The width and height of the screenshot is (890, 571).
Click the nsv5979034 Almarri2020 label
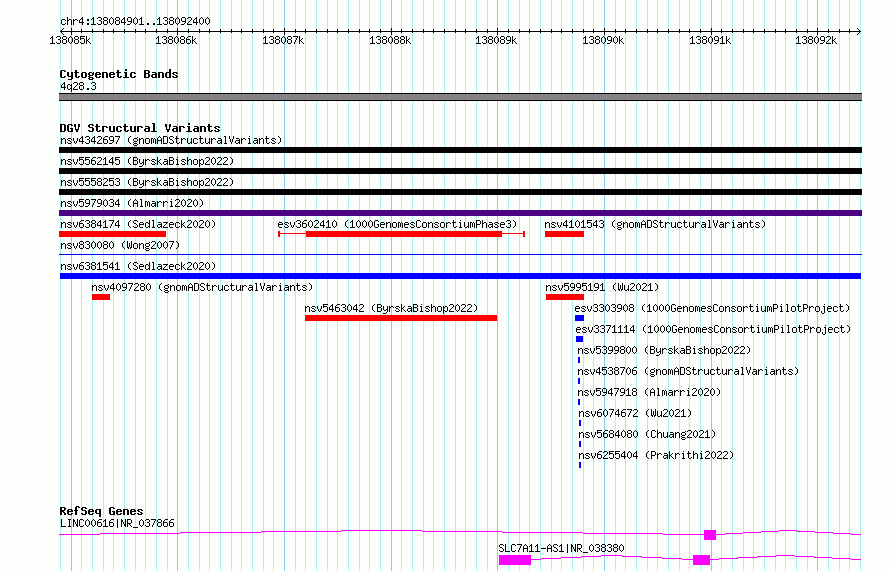click(x=132, y=203)
